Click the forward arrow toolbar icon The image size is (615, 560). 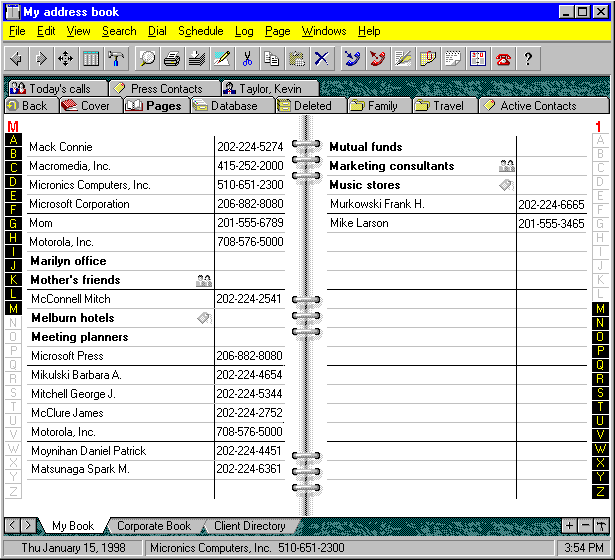(x=41, y=59)
